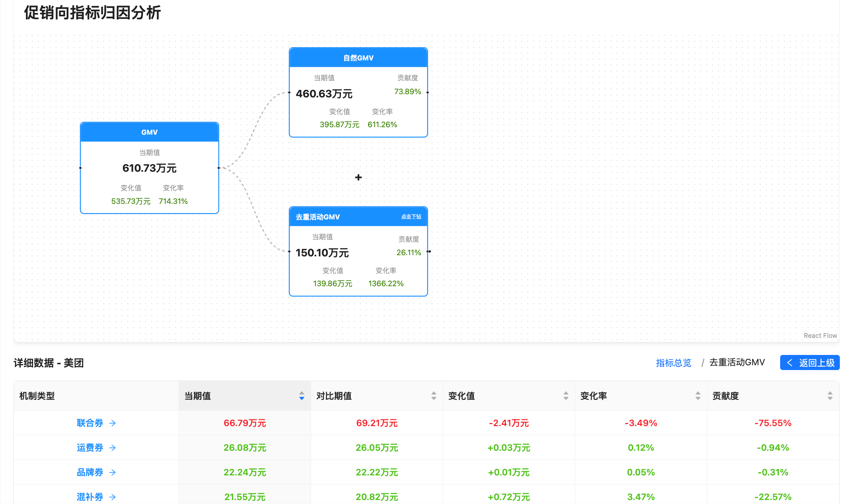The image size is (845, 504).
Task: Click the 535.73万元 change value
Action: pyautogui.click(x=131, y=201)
